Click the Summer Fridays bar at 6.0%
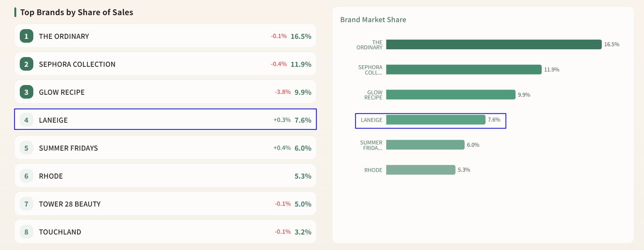The height and width of the screenshot is (250, 644). (x=425, y=145)
